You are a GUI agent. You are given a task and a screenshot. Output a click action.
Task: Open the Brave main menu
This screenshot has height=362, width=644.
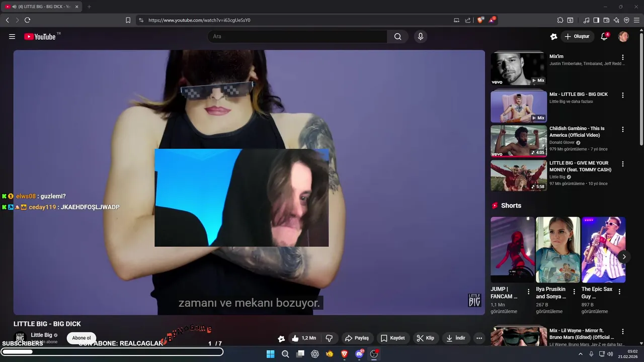tap(636, 20)
